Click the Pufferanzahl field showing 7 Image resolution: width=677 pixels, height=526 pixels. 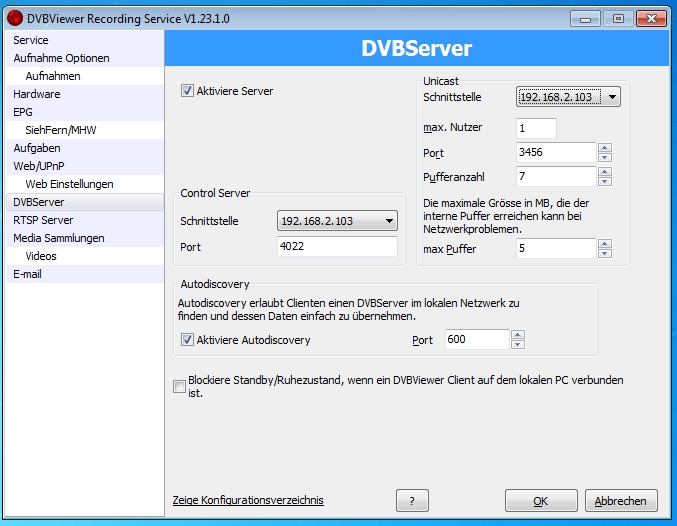pos(556,176)
